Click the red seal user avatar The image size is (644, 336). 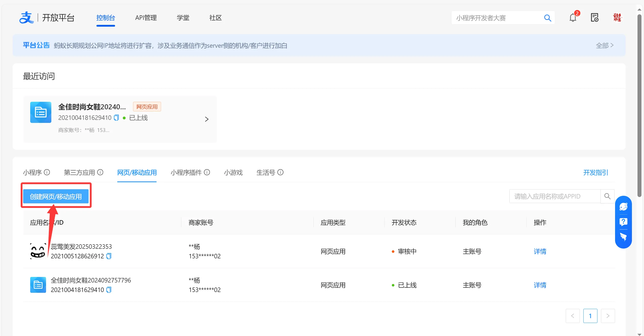617,18
